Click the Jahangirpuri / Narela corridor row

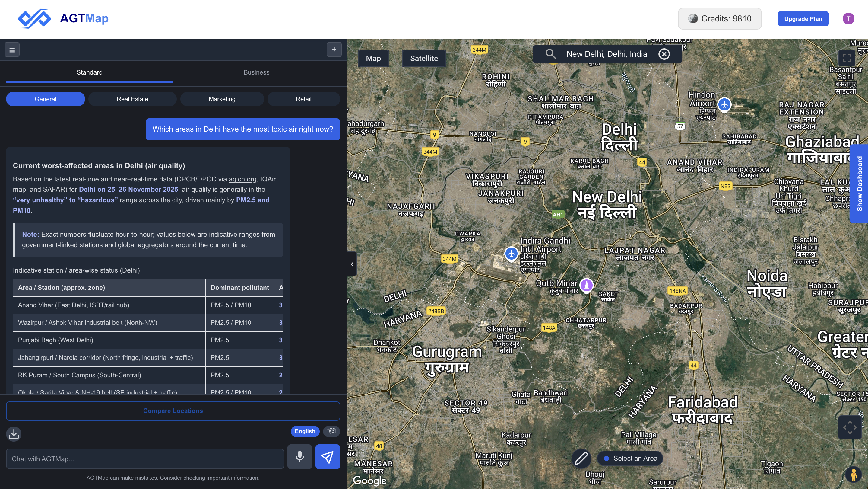[148, 358]
